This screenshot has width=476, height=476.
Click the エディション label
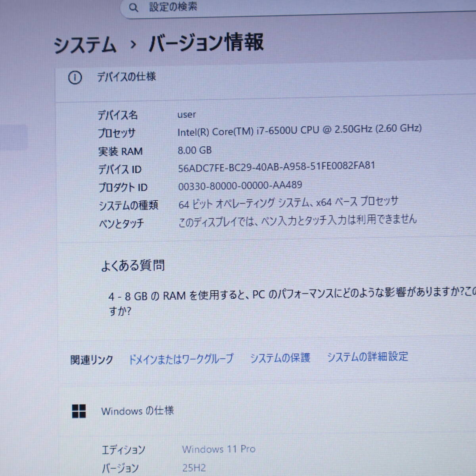[123, 450]
